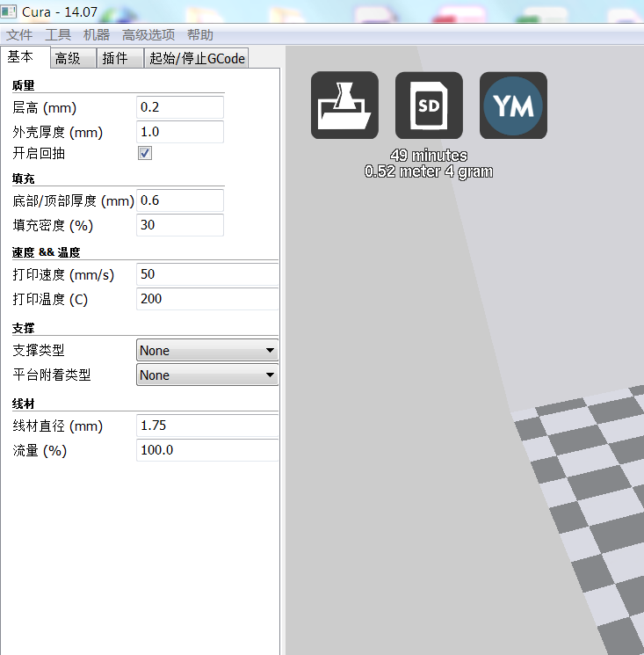Expand the 支撑类型 dropdown
The width and height of the screenshot is (644, 655).
coord(207,351)
